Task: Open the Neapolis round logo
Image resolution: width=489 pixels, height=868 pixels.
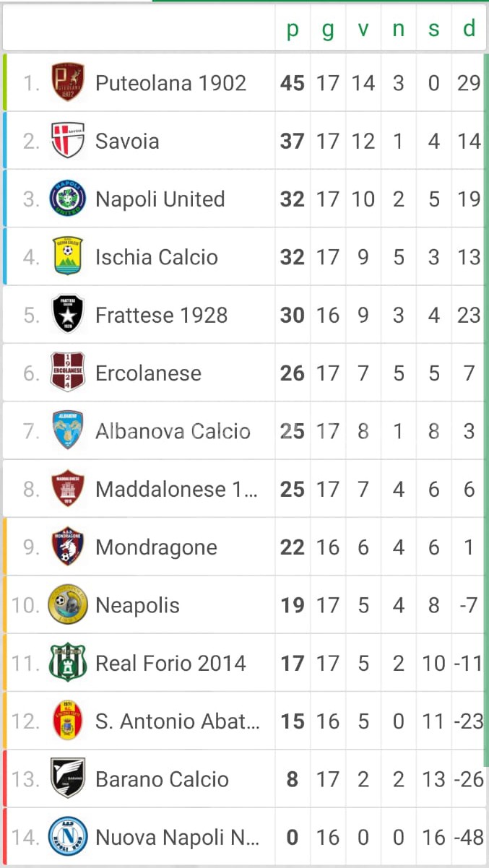Action: [x=68, y=605]
